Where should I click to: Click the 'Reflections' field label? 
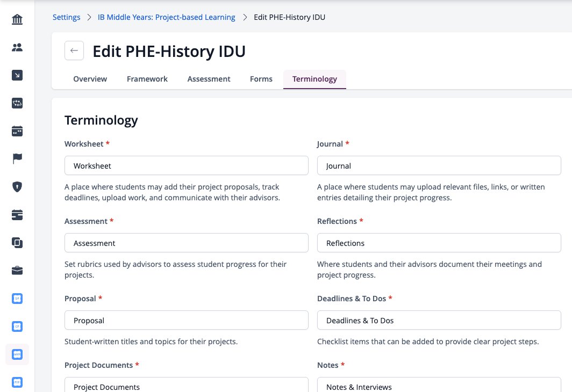[x=337, y=221]
